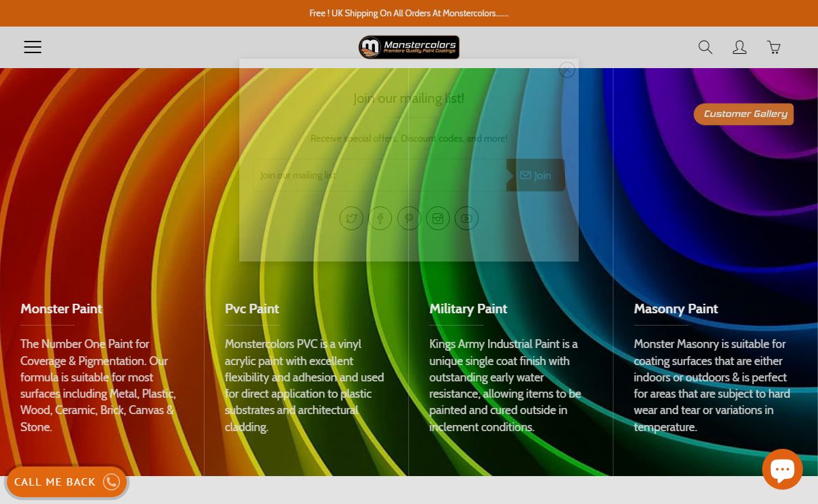This screenshot has height=504, width=818.
Task: Open the Shopify chat bubble
Action: pos(783,469)
